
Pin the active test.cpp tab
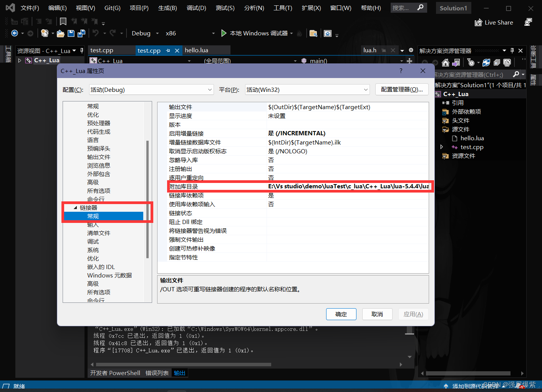168,50
